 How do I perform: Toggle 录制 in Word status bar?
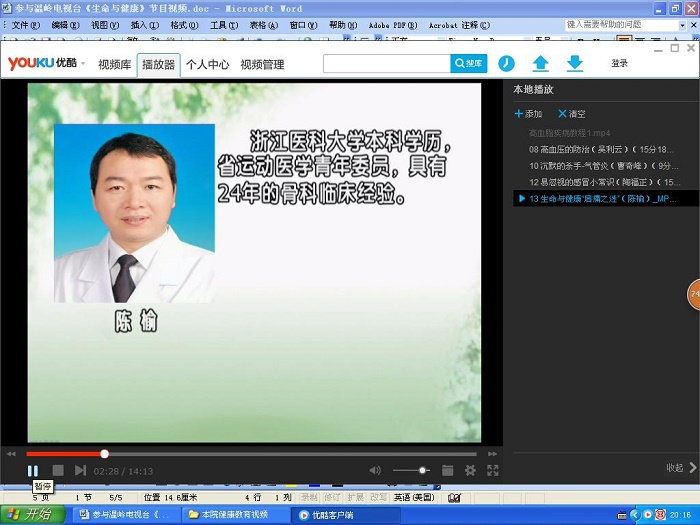point(309,497)
